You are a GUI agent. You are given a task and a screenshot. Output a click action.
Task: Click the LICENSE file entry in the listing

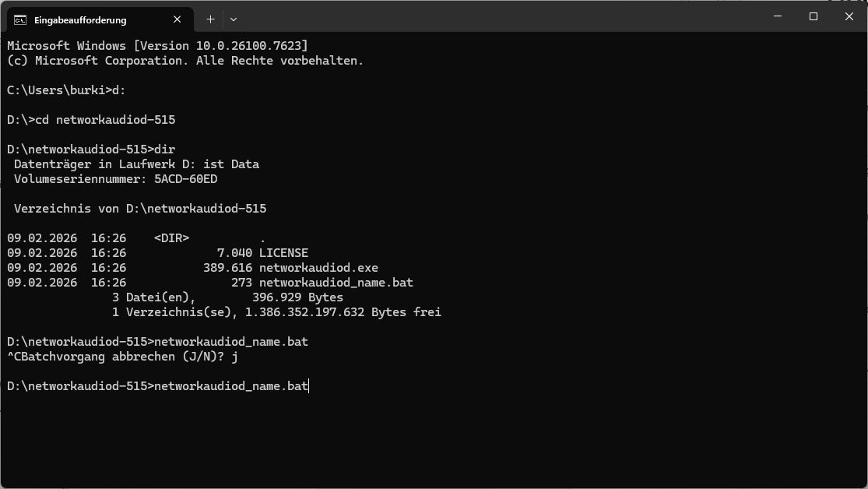click(x=283, y=253)
